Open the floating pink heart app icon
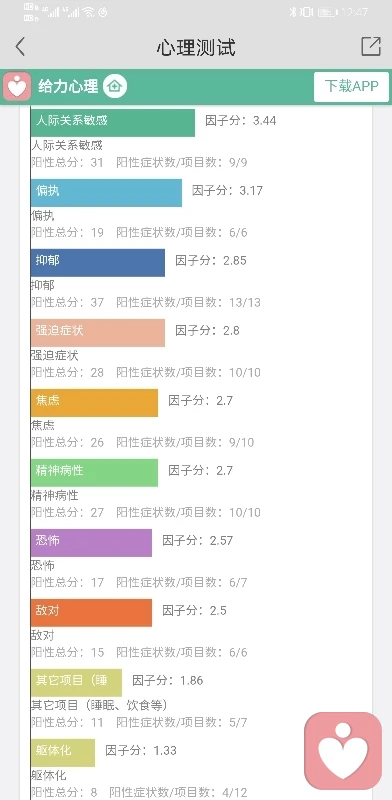This screenshot has width=392, height=800. click(x=343, y=751)
